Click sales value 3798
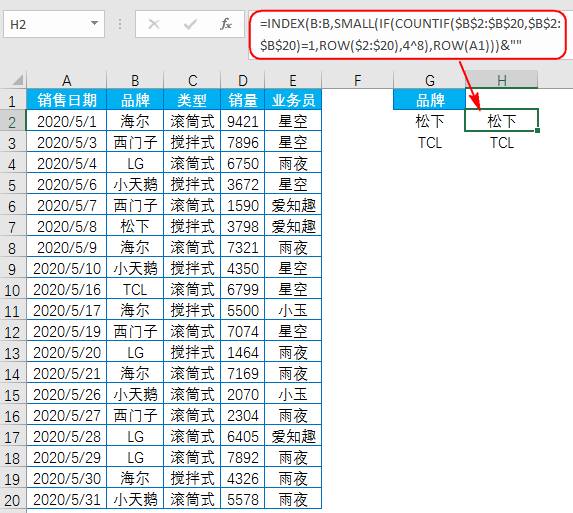Viewport: 573px width, 513px height. (x=243, y=226)
